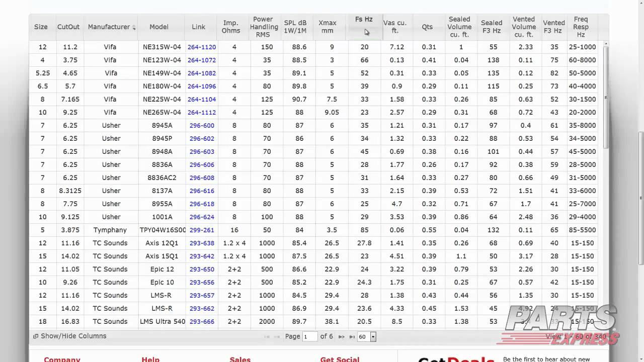644x362 pixels.
Task: Sort by Power Handling RMS header
Action: coord(264,27)
